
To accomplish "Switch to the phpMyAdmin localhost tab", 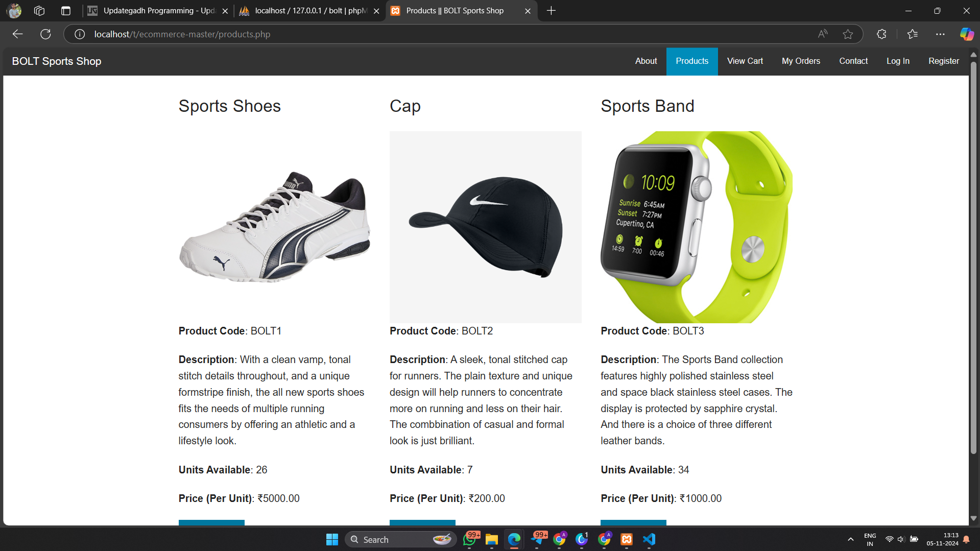I will click(x=306, y=10).
